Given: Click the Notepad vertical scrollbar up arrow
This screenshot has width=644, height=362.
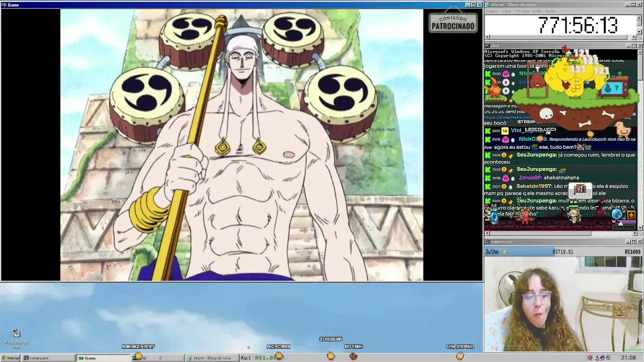Looking at the screenshot, I should point(639,18).
